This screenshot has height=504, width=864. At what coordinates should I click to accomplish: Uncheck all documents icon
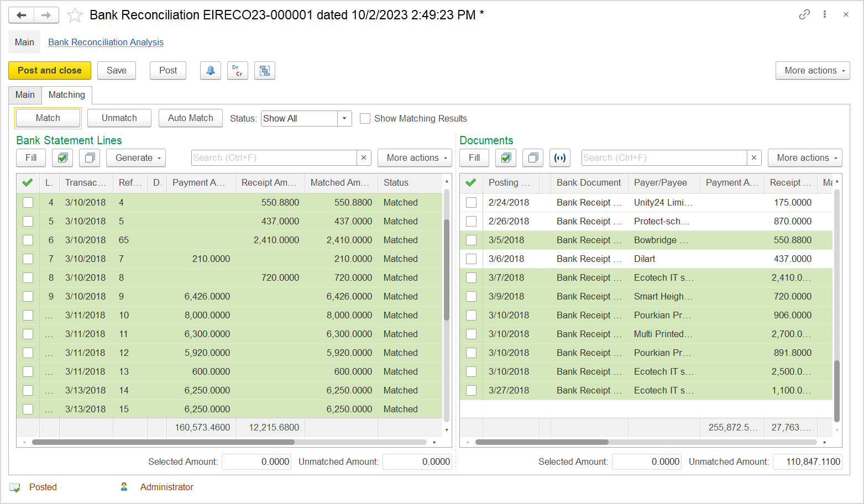[x=533, y=158]
